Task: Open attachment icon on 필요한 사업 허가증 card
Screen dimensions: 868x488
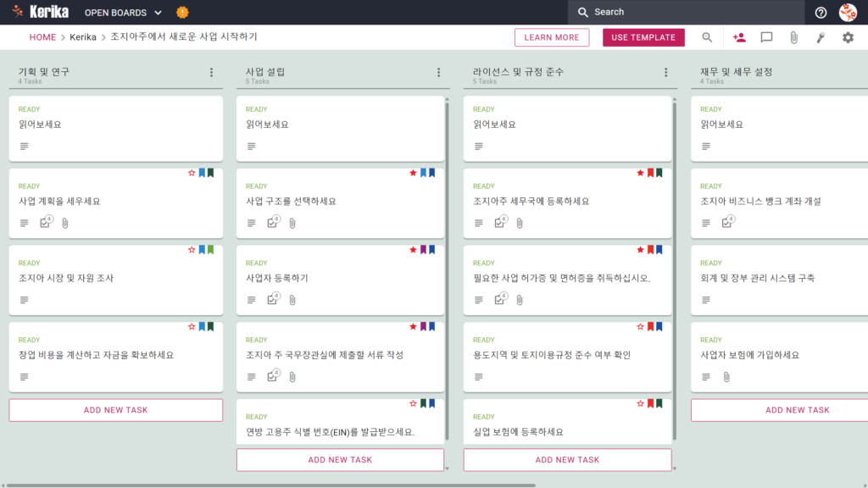Action: (520, 300)
